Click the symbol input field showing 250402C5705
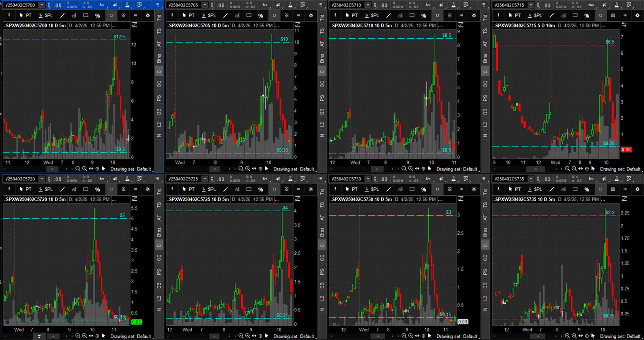Image resolution: width=644 pixels, height=340 pixels. point(183,5)
